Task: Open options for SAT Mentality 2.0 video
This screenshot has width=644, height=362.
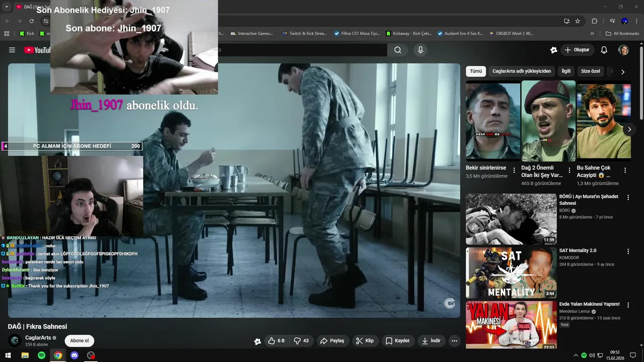Action: point(628,251)
